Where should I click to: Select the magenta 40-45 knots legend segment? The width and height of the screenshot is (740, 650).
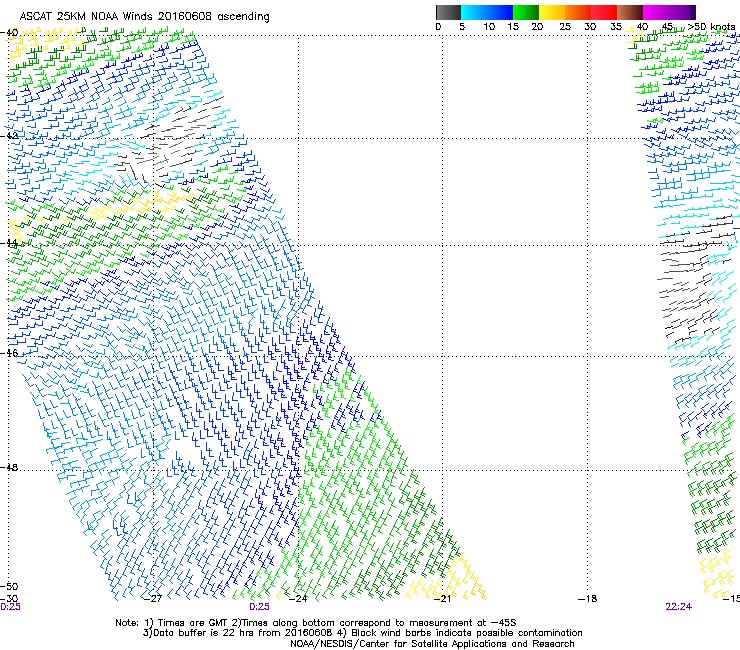[x=656, y=12]
